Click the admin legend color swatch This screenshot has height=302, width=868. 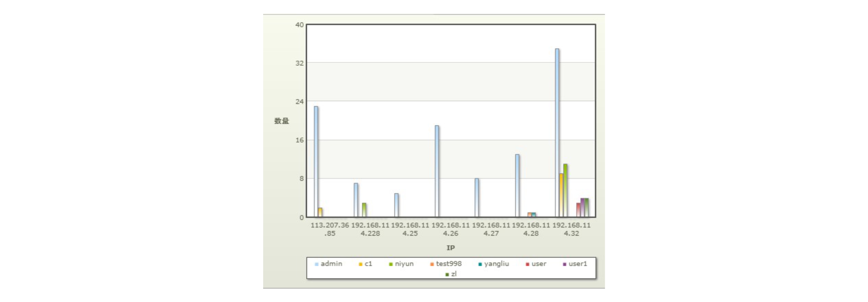coord(316,264)
